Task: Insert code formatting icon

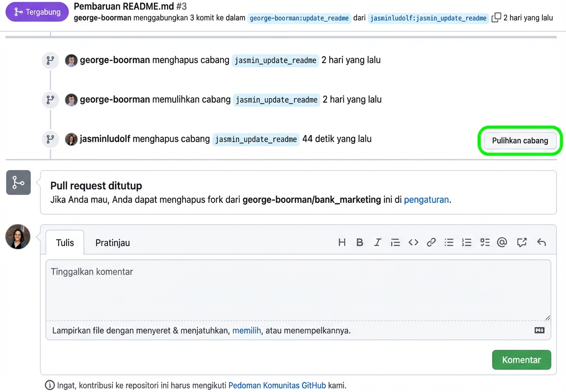Action: tap(413, 242)
